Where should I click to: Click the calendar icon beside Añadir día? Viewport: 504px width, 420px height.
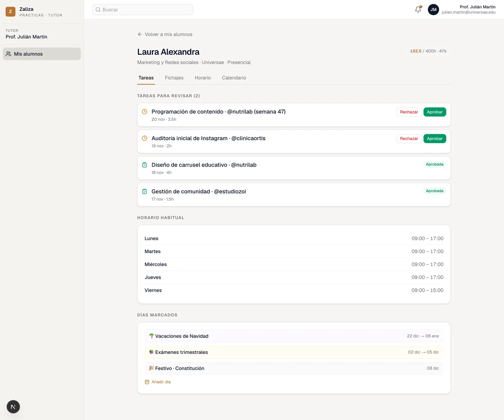pyautogui.click(x=147, y=382)
